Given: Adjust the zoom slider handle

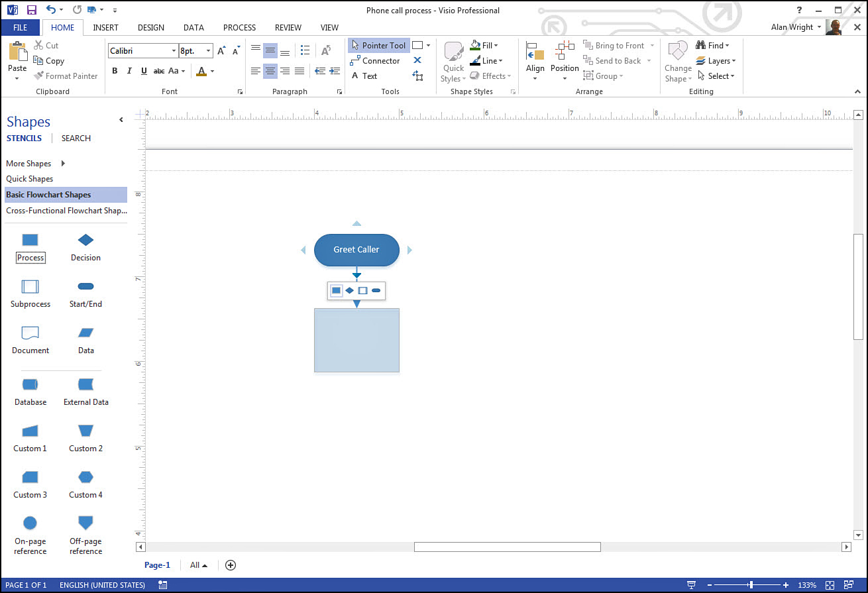Looking at the screenshot, I should 751,585.
